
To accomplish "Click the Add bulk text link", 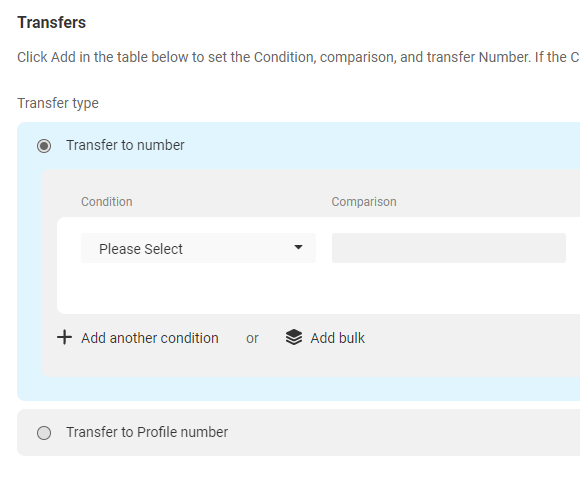I will click(337, 338).
